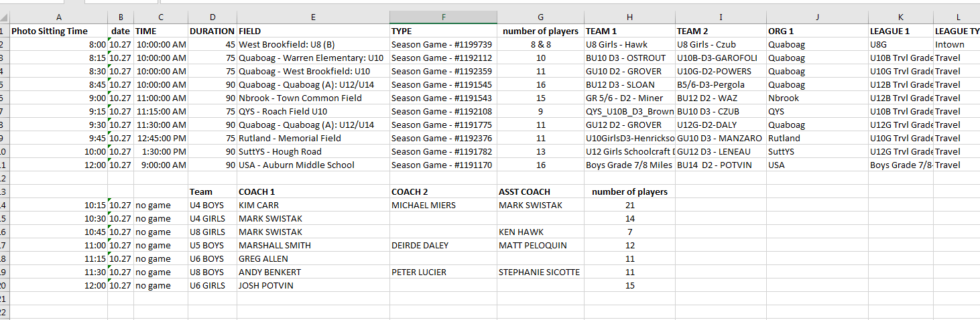Screen dimensions: 980x320
Task: Click the 'U5 BOYS' team cell
Action: click(212, 245)
